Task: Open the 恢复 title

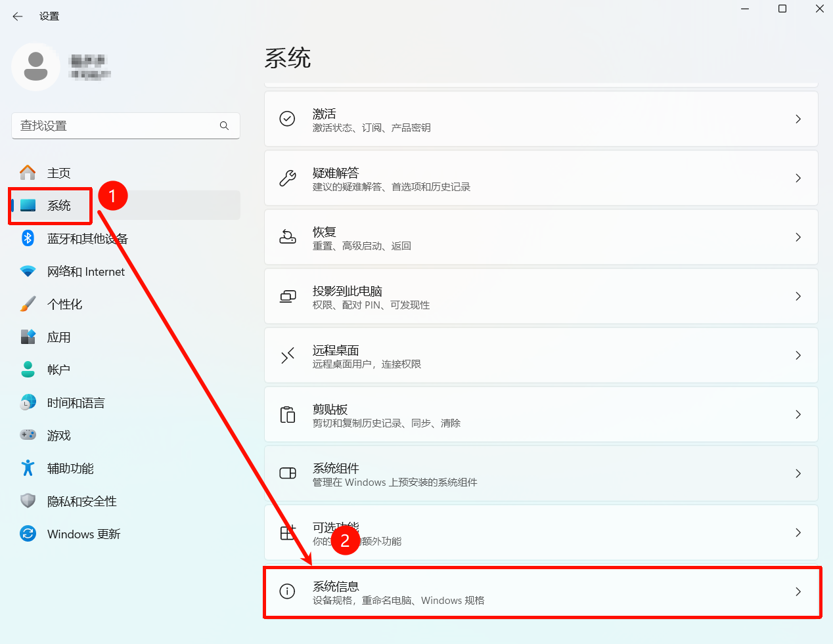Action: pos(324,232)
